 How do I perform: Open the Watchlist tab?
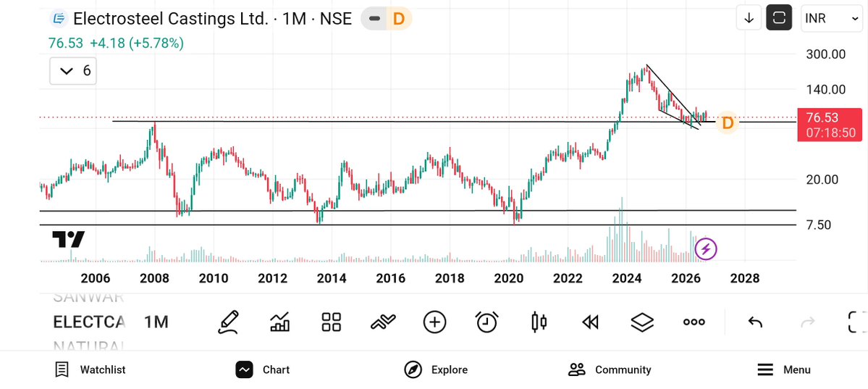pyautogui.click(x=90, y=369)
